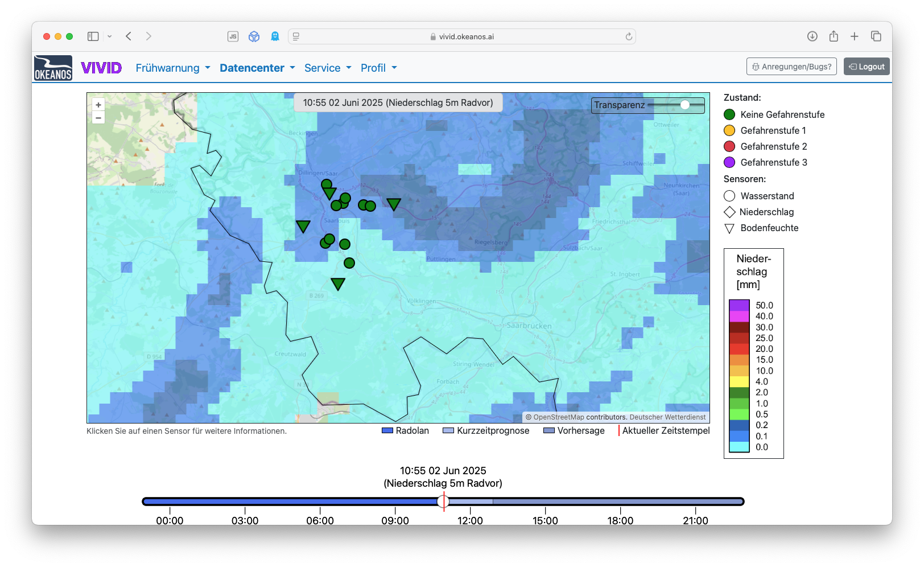Image resolution: width=924 pixels, height=567 pixels.
Task: Reload the page
Action: point(629,36)
